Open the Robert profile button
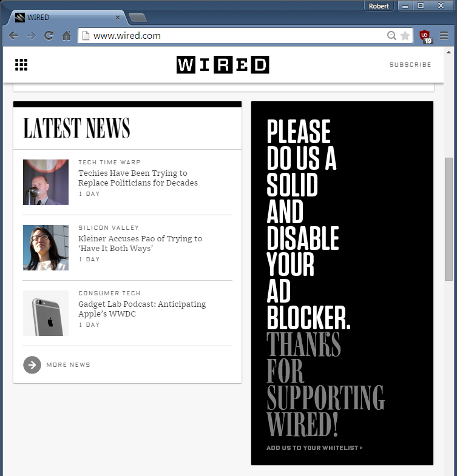 tap(379, 6)
